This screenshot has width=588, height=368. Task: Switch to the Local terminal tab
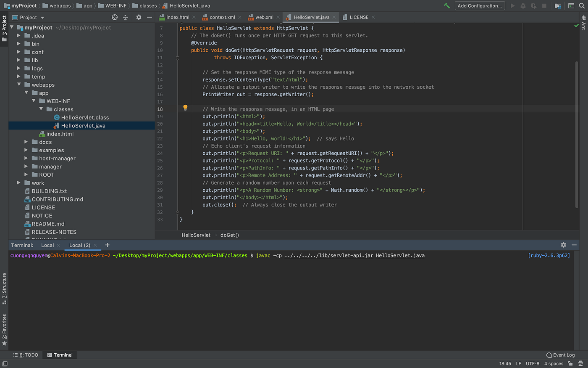pos(47,245)
